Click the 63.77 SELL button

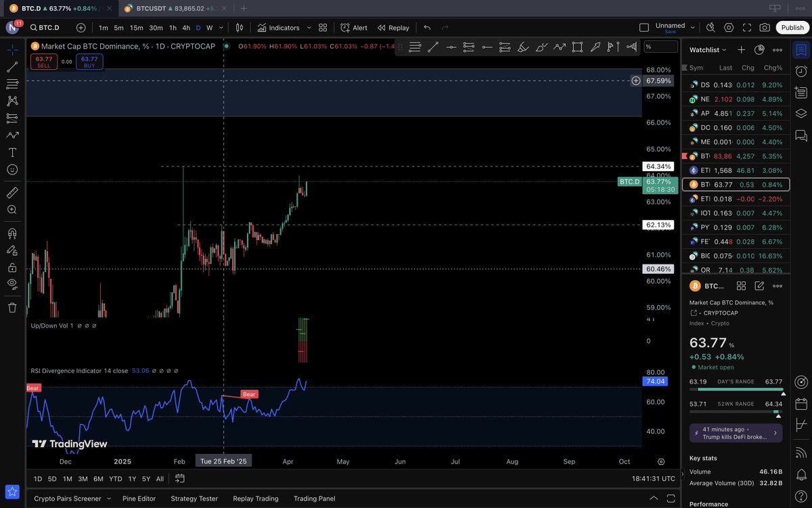point(44,62)
